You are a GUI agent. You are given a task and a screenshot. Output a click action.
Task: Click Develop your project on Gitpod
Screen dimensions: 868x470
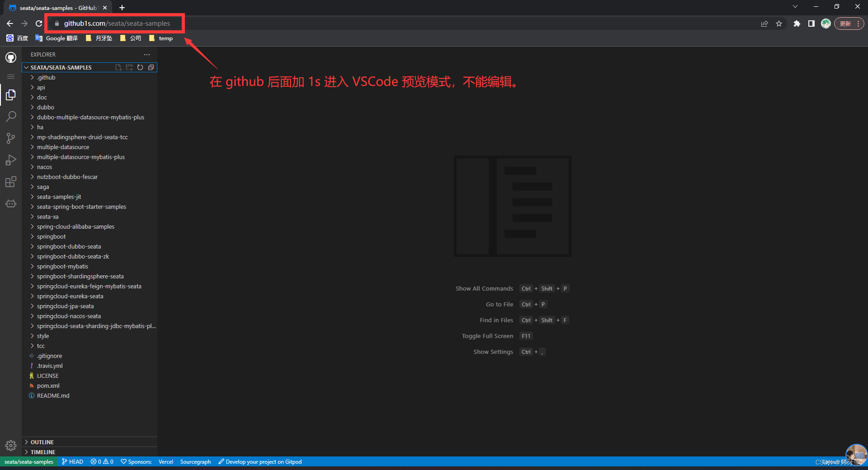(x=260, y=461)
